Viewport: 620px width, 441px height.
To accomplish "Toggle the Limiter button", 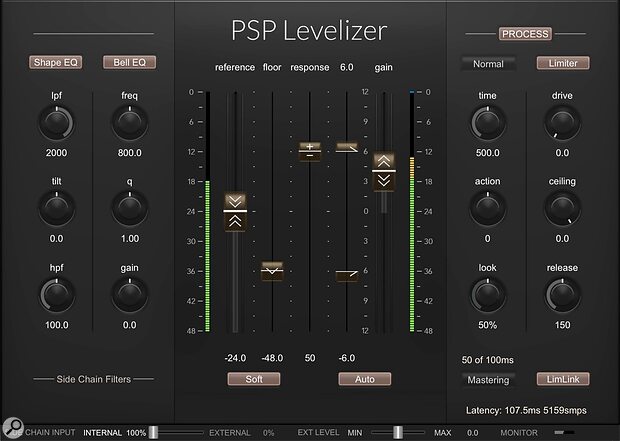I will pos(563,63).
